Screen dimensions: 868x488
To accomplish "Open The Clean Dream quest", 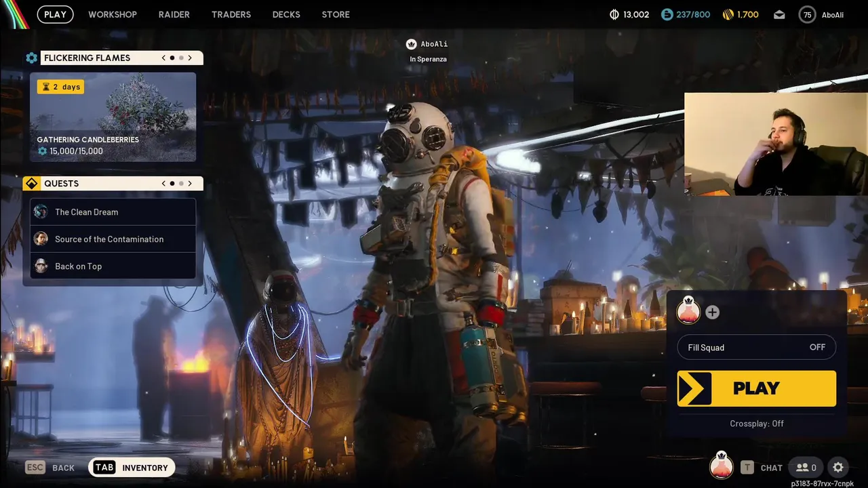I will 113,212.
